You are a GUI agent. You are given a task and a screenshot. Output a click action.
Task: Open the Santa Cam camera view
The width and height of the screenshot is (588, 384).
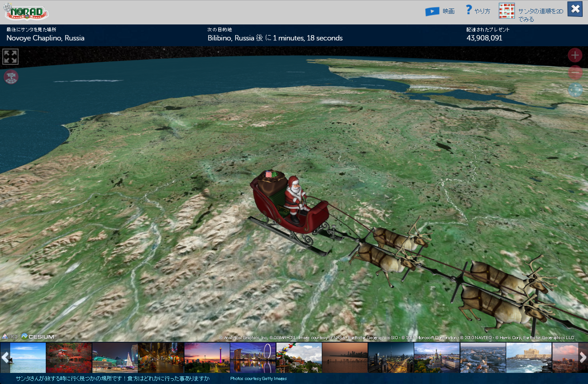[10, 77]
